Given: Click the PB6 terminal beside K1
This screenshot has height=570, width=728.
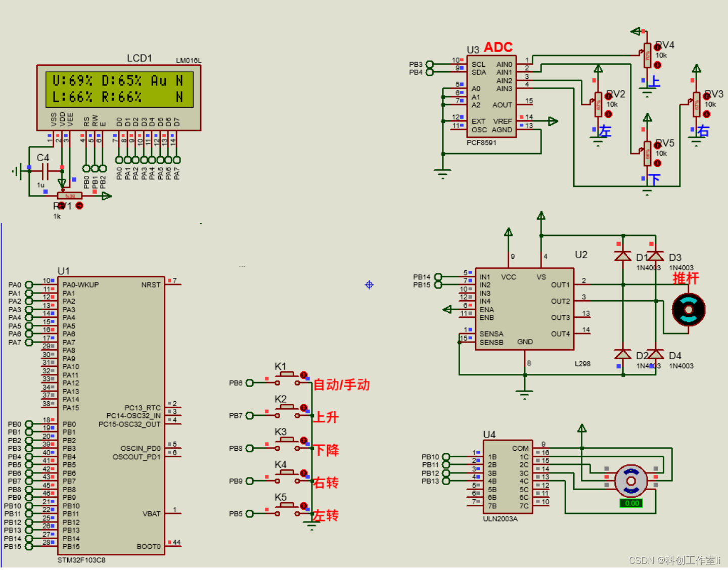Looking at the screenshot, I should 249,383.
